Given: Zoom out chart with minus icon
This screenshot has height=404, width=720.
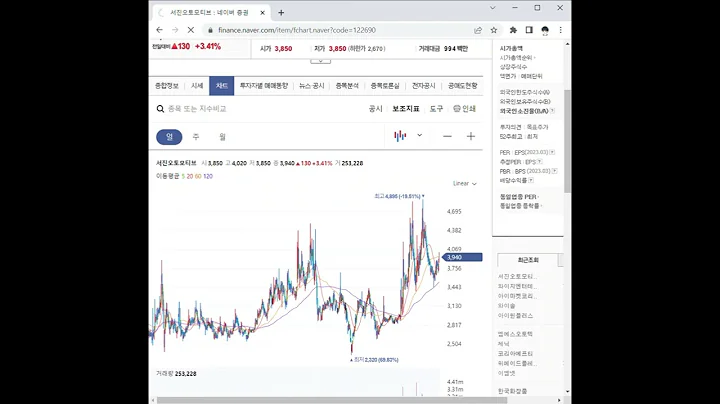Looking at the screenshot, I should tap(447, 136).
